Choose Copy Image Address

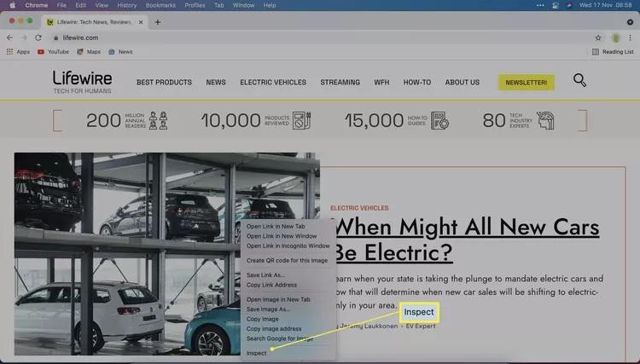click(274, 328)
